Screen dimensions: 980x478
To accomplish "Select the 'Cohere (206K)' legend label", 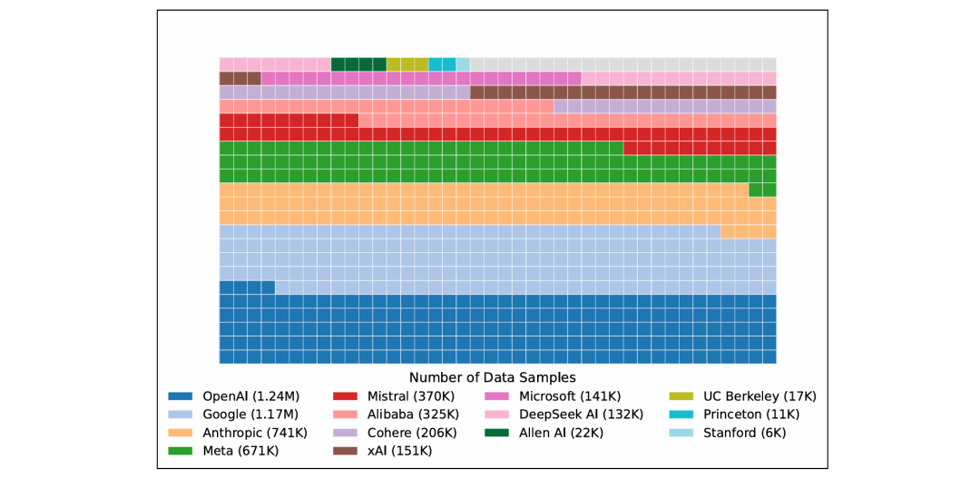I will pos(412,432).
